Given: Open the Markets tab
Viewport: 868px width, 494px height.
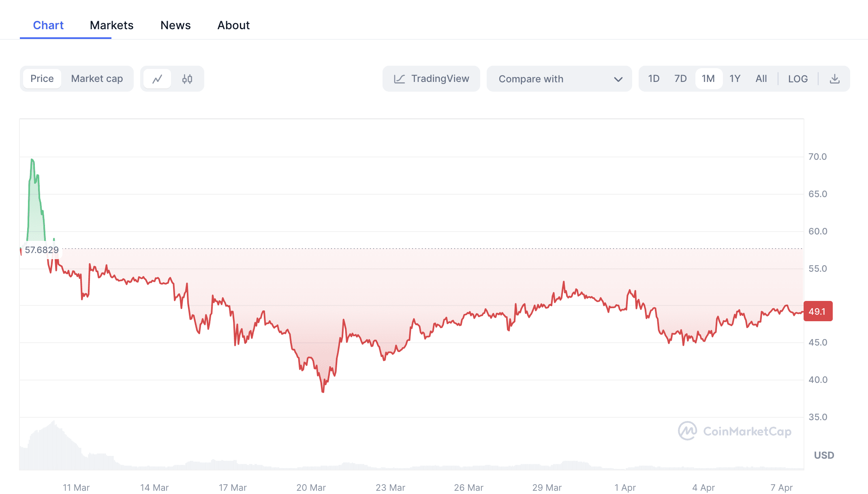Looking at the screenshot, I should (111, 25).
